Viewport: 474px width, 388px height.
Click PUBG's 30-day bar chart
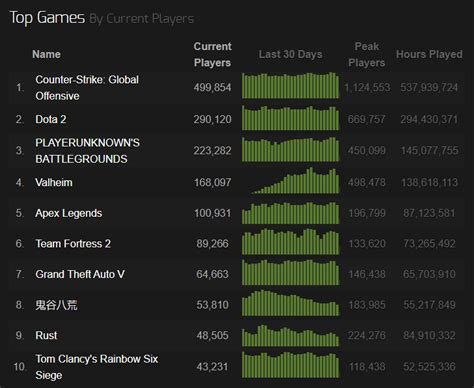tap(290, 149)
